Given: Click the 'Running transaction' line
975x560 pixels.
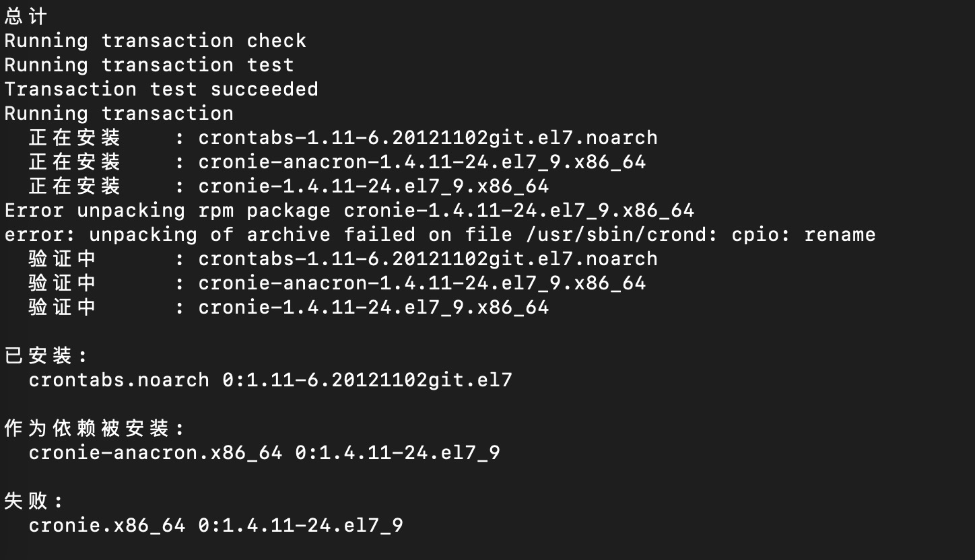Looking at the screenshot, I should pyautogui.click(x=119, y=114).
